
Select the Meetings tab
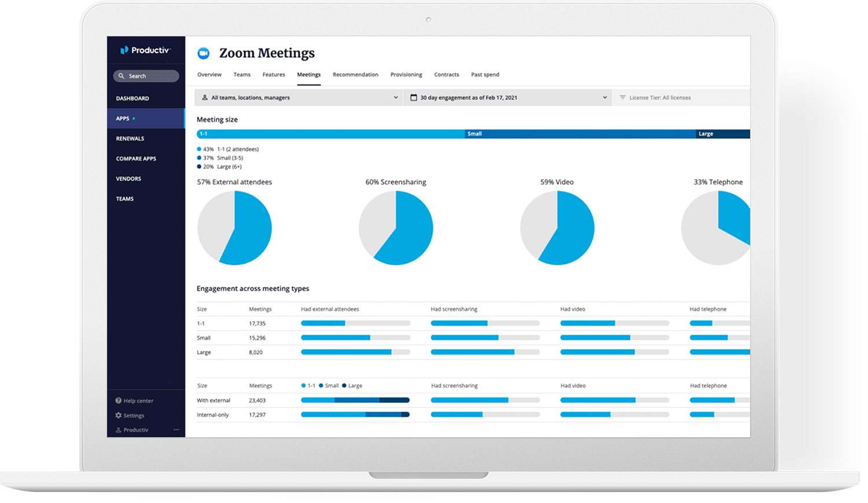pos(309,75)
